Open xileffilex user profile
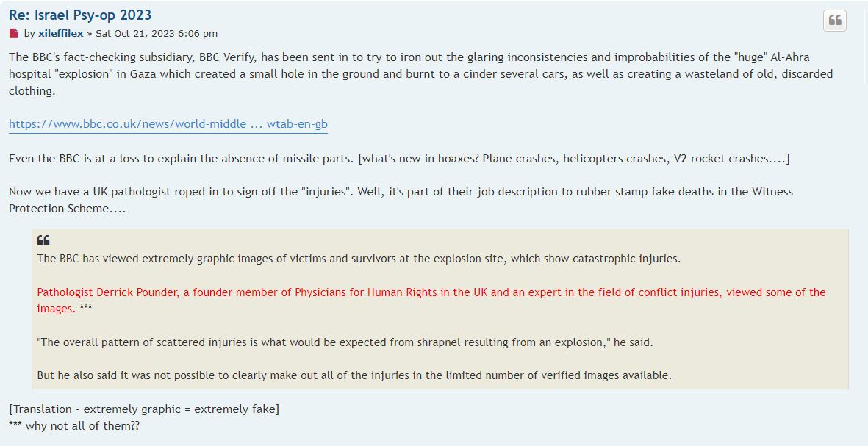 point(61,34)
